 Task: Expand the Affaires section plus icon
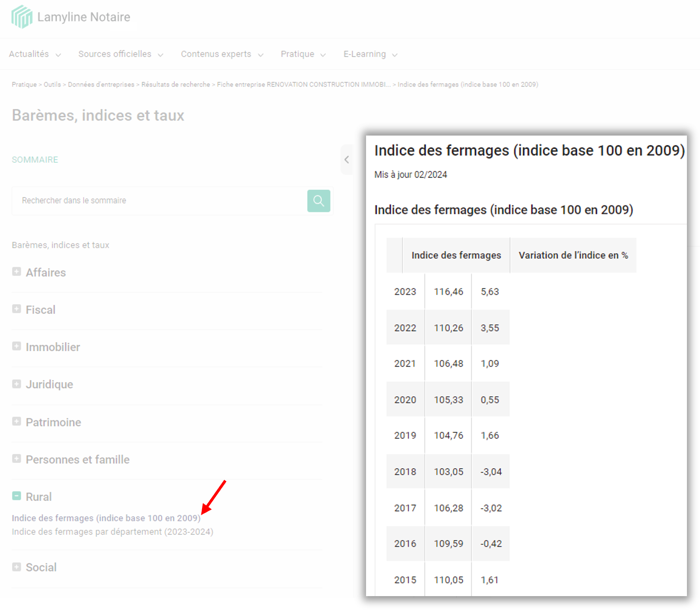(17, 272)
